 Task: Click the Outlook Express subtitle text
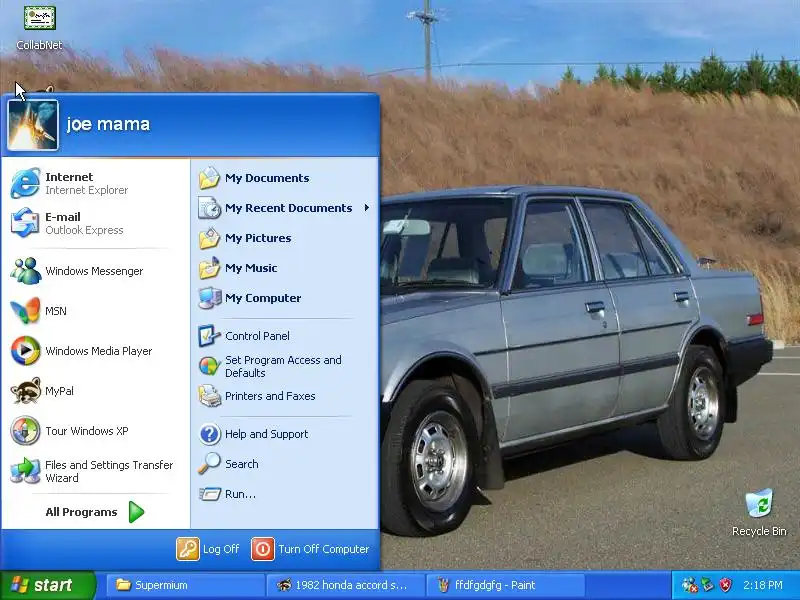[84, 230]
